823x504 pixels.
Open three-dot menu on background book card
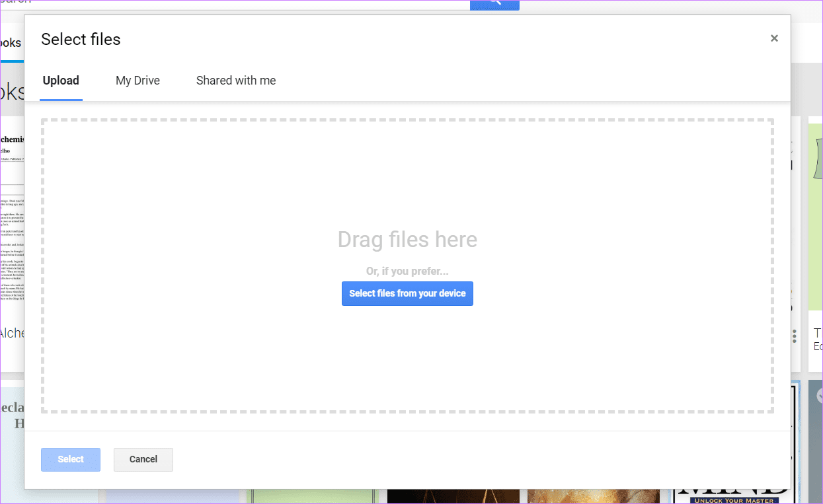(x=795, y=337)
